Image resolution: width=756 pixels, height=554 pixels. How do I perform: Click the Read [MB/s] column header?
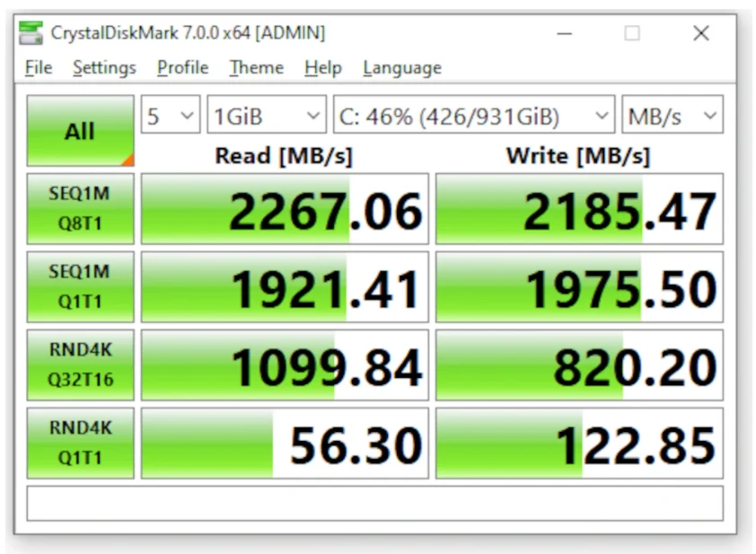[x=284, y=155]
